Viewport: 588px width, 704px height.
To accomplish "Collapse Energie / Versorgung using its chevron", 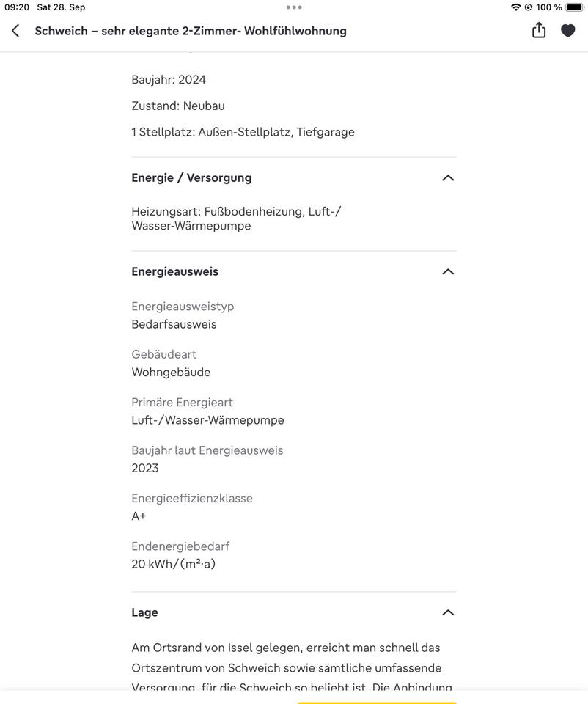I will point(448,178).
